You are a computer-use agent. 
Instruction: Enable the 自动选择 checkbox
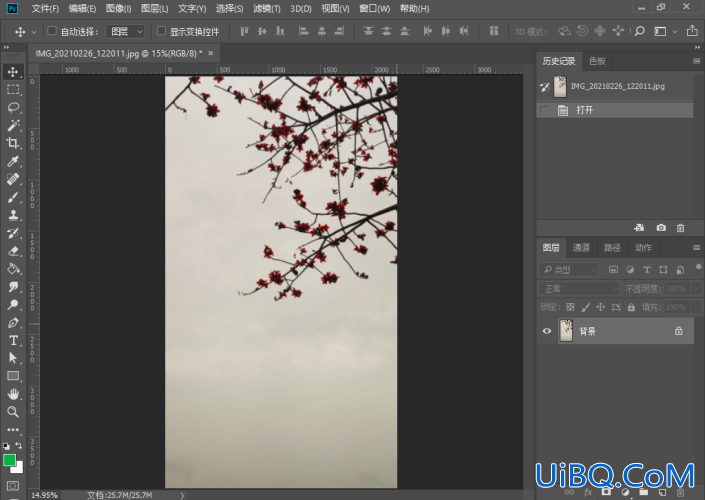[52, 31]
